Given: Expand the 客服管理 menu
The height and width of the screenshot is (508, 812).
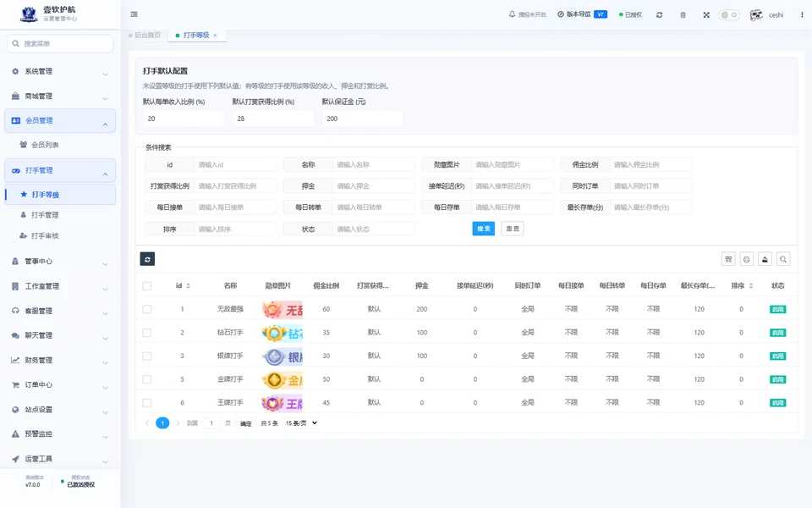Looking at the screenshot, I should (x=60, y=311).
